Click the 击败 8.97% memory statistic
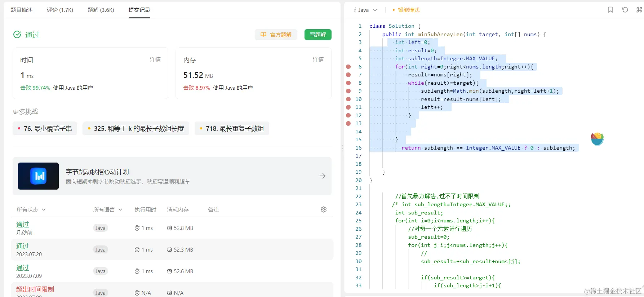This screenshot has width=644, height=297. pos(197,88)
